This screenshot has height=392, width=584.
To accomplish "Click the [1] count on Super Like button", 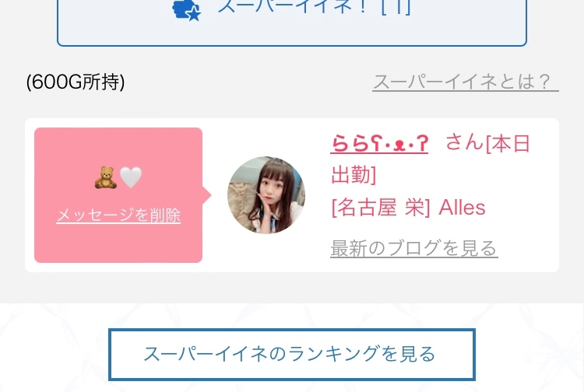I will 396,7.
